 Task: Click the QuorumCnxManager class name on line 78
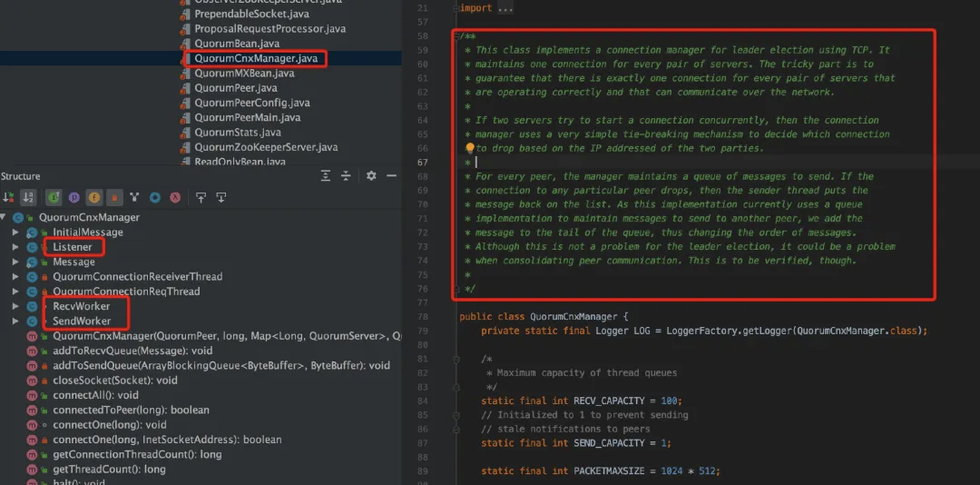[573, 317]
